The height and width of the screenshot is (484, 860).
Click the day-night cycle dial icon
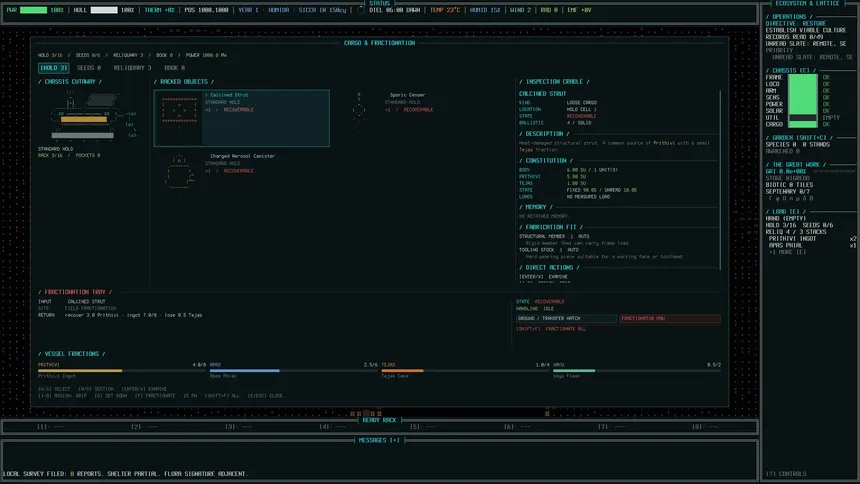pos(360,10)
